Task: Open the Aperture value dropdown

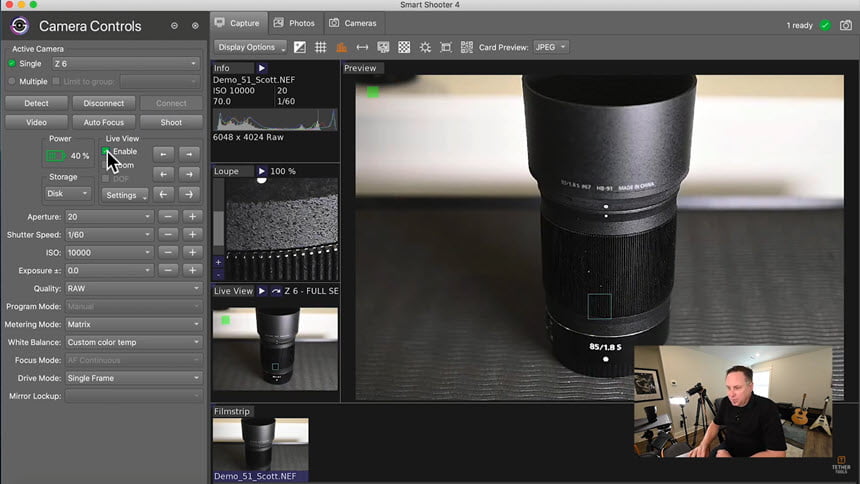Action: 109,217
